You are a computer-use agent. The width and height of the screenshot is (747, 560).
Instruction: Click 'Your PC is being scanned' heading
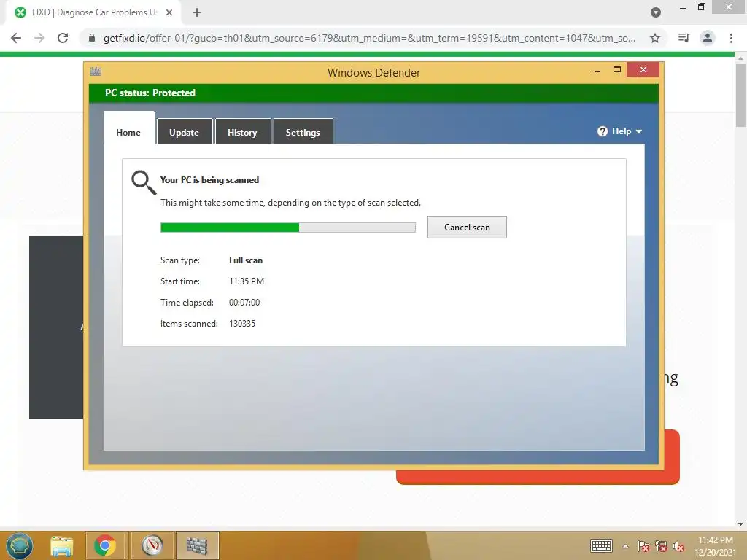209,180
